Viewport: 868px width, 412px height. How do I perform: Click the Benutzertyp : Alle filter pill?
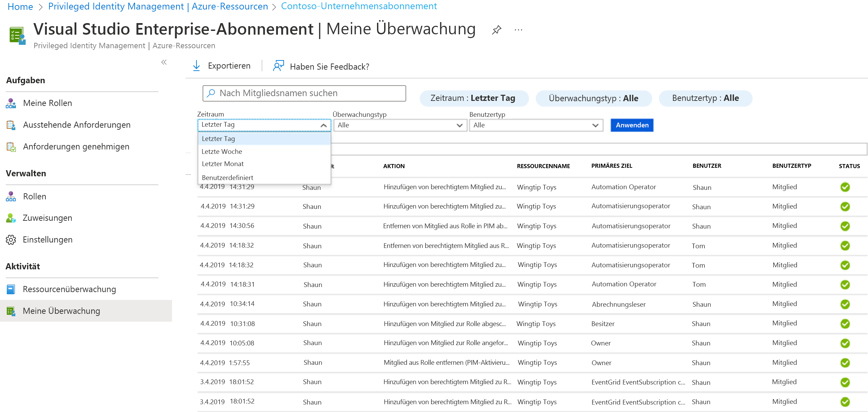pos(705,98)
